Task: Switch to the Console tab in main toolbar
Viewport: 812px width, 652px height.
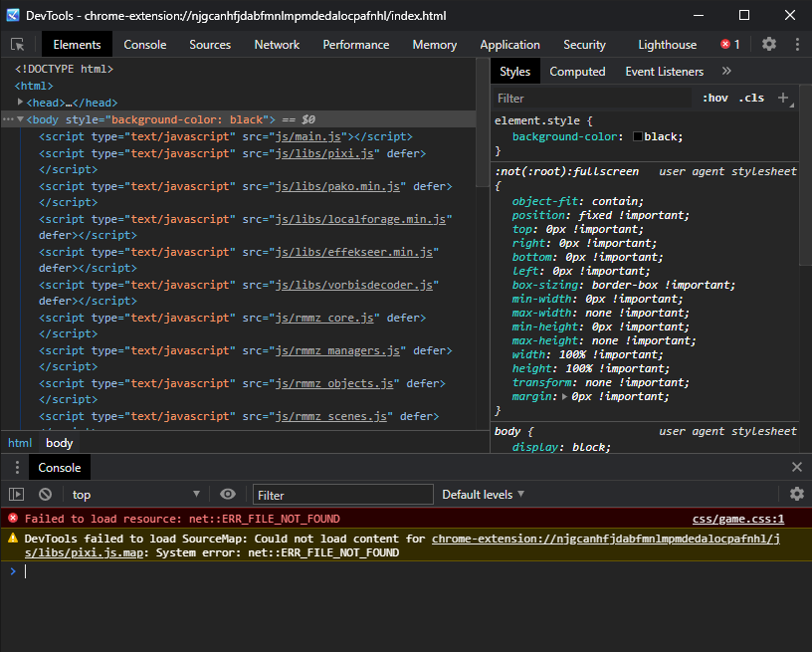Action: (x=145, y=45)
